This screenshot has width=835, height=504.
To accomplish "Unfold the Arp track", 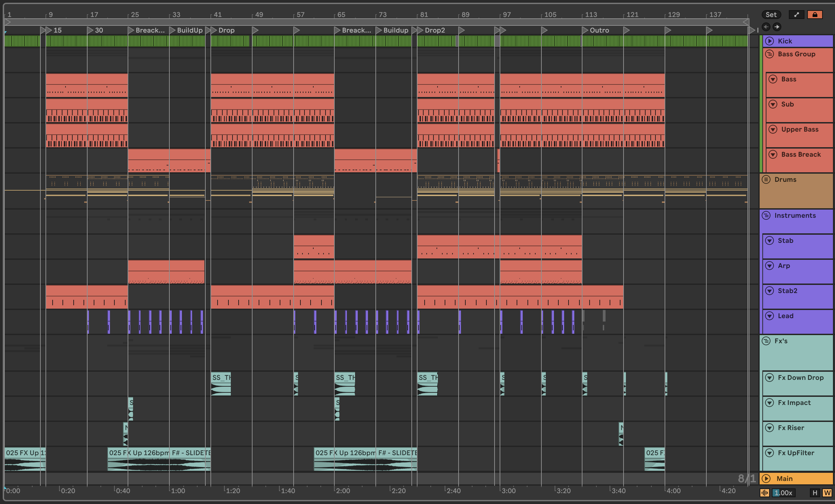I will [x=769, y=266].
